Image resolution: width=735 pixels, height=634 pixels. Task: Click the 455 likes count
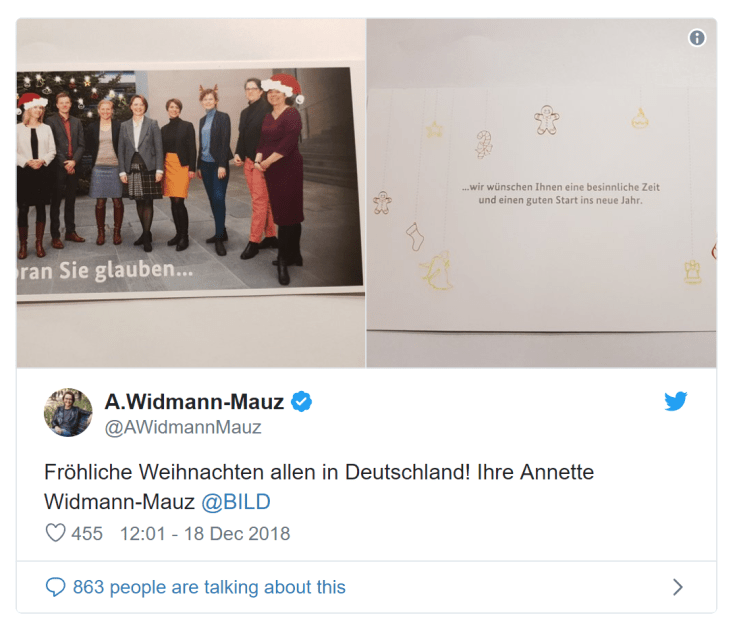point(87,534)
